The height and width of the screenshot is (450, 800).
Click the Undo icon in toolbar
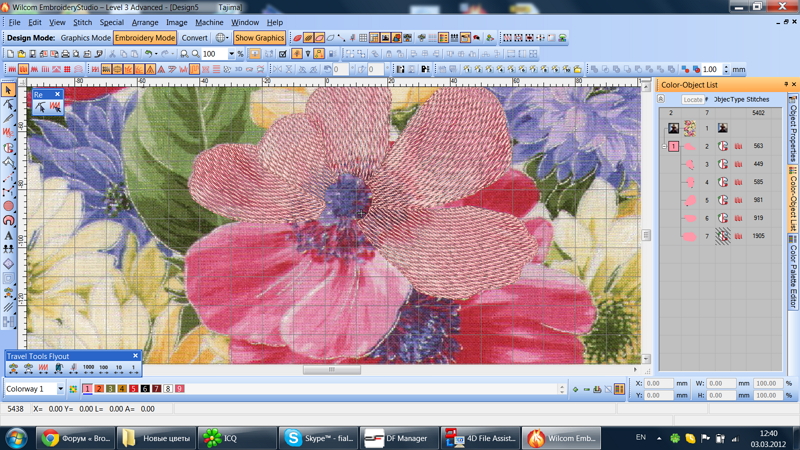click(148, 54)
